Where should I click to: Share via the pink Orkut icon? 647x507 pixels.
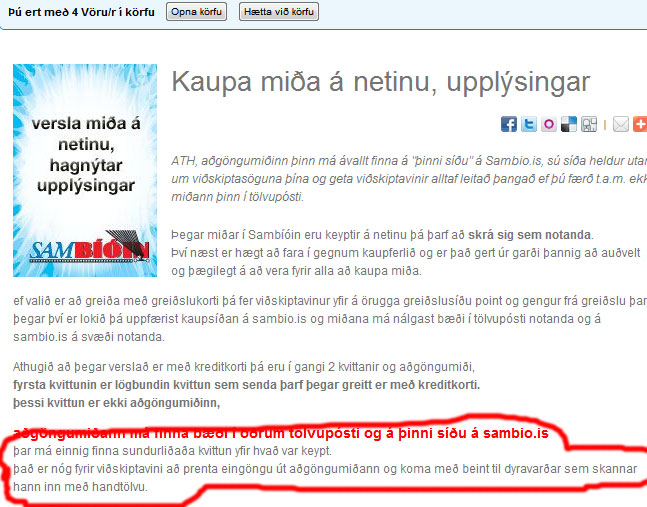(549, 124)
